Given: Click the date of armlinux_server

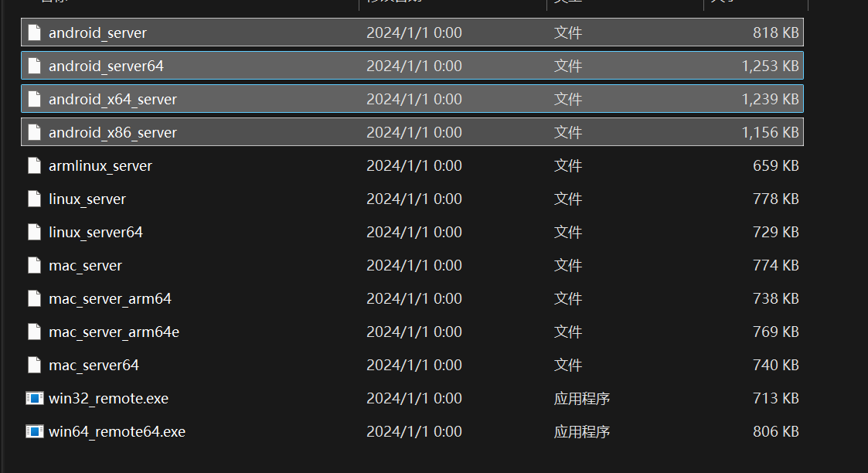Looking at the screenshot, I should click(x=414, y=166).
